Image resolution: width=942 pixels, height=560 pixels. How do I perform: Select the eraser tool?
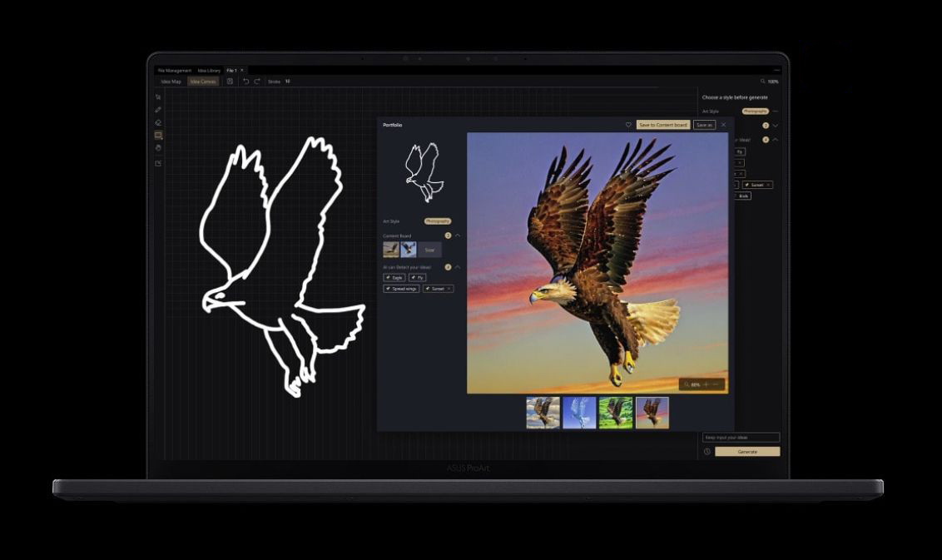click(x=158, y=122)
